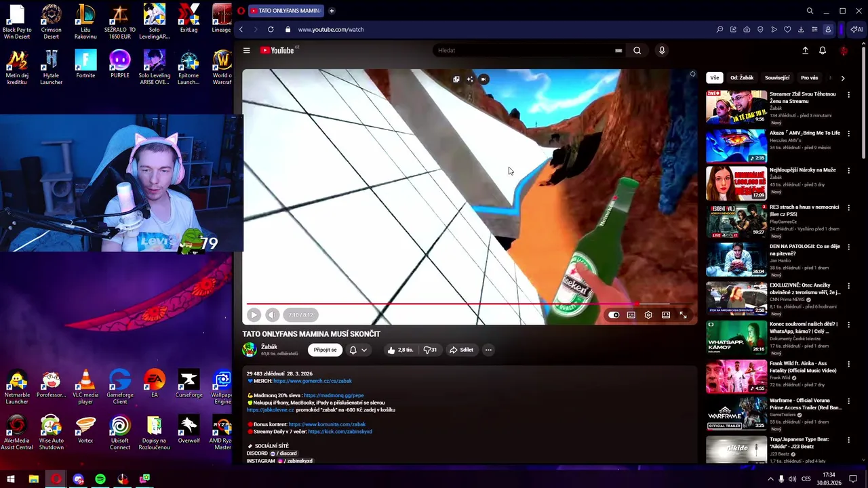Add page to bookmarks with heart icon
Image resolution: width=868 pixels, height=488 pixels.
click(787, 29)
